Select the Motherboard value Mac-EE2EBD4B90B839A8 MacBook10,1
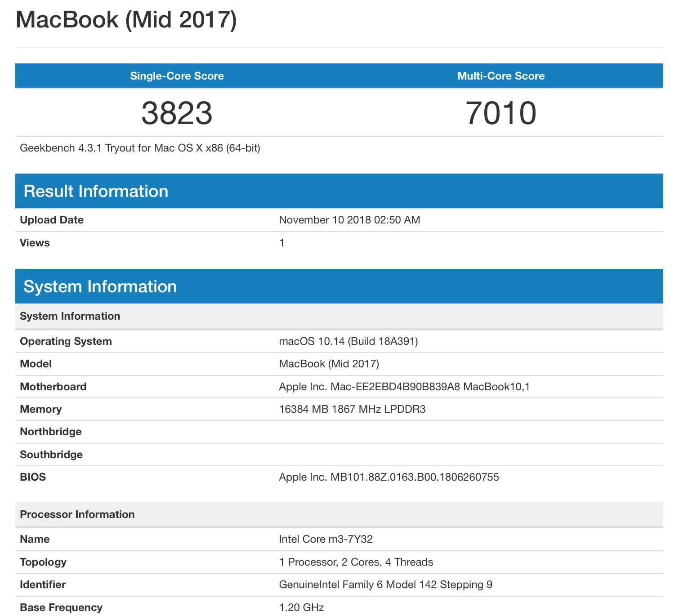 tap(404, 387)
